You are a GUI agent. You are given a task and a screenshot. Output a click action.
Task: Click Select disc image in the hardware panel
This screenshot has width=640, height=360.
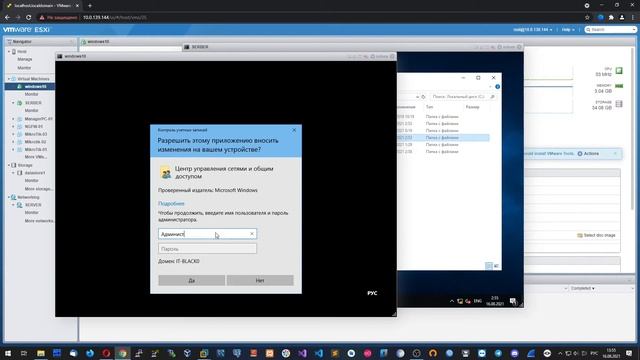[596, 236]
